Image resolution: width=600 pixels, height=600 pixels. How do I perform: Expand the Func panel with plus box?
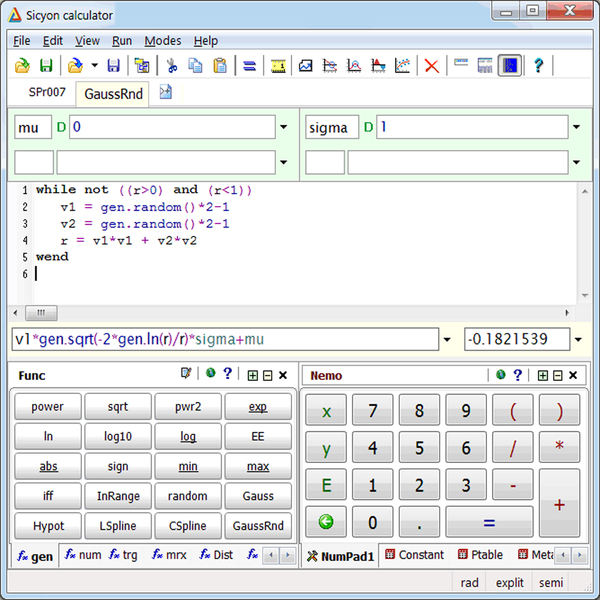pyautogui.click(x=253, y=375)
